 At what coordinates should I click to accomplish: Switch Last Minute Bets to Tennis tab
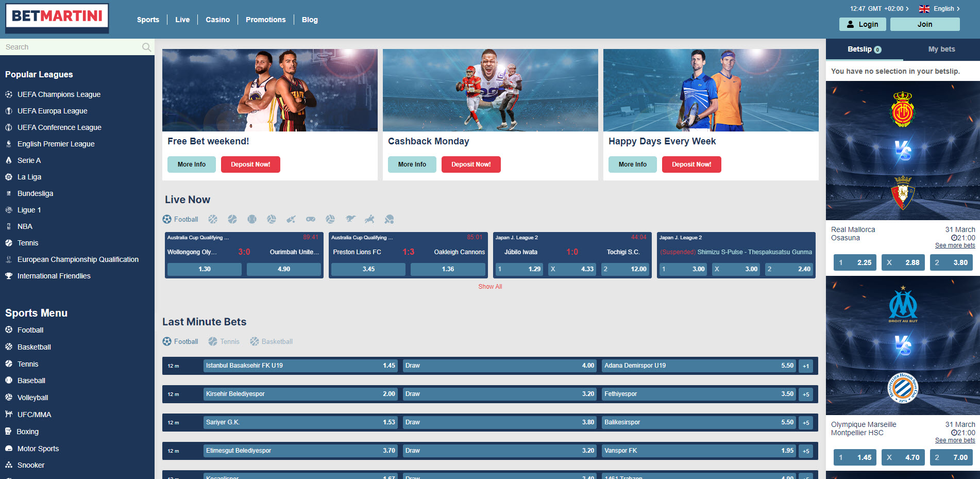tap(224, 341)
